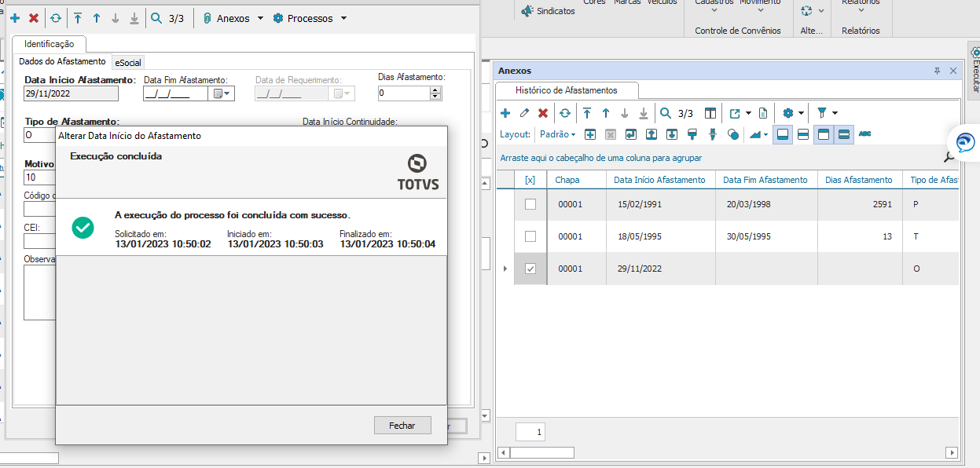Viewport: 980px width, 468px height.
Task: Select the Histórico de Afastamentos tab
Action: pos(566,90)
